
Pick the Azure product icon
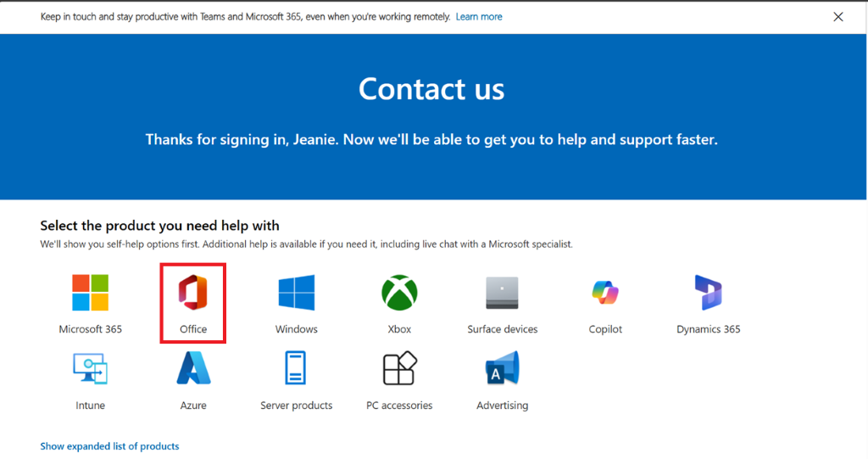[x=193, y=368]
